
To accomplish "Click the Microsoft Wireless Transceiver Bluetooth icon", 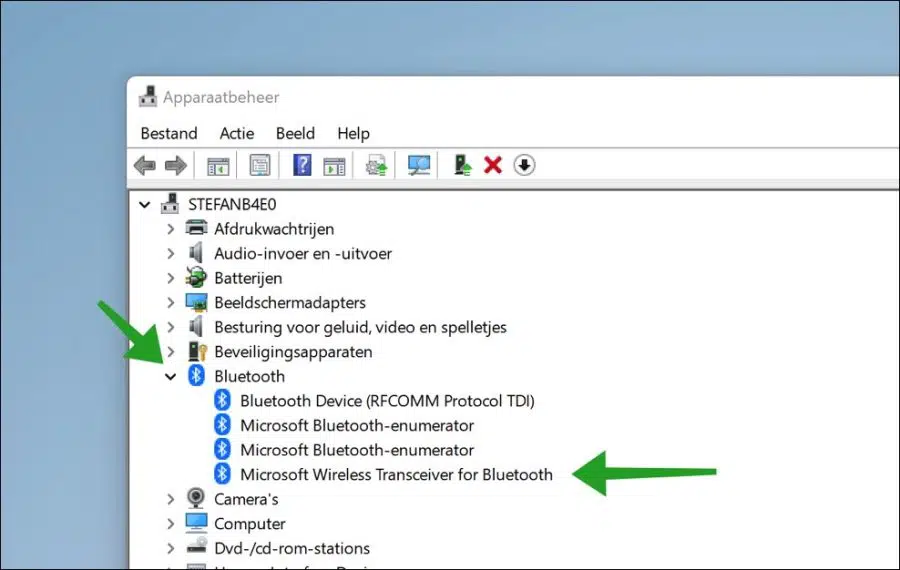I will point(222,474).
